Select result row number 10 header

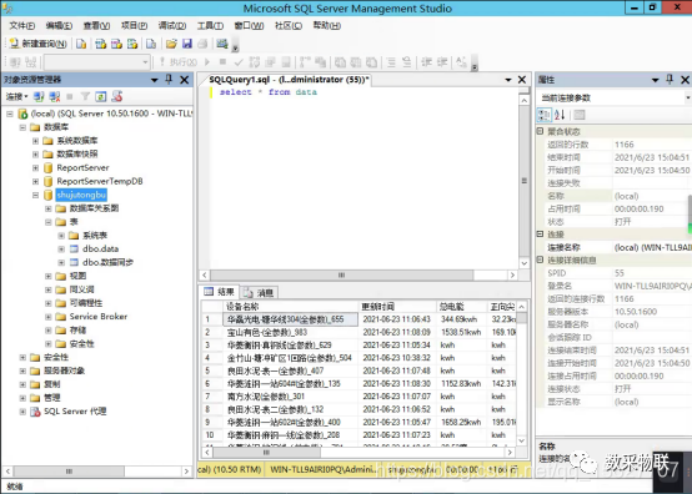[x=212, y=435]
